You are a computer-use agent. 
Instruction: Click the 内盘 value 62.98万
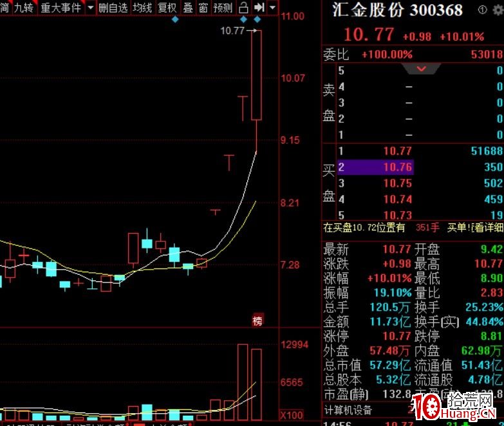[482, 351]
